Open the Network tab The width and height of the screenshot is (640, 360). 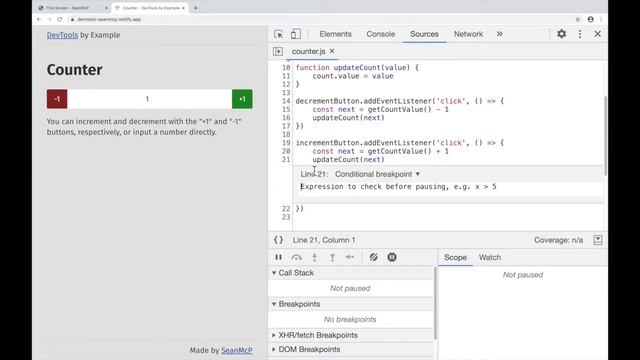468,34
